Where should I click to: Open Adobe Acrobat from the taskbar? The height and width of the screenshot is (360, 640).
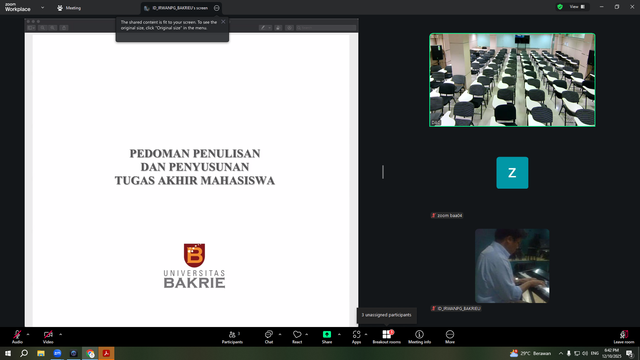pyautogui.click(x=107, y=353)
